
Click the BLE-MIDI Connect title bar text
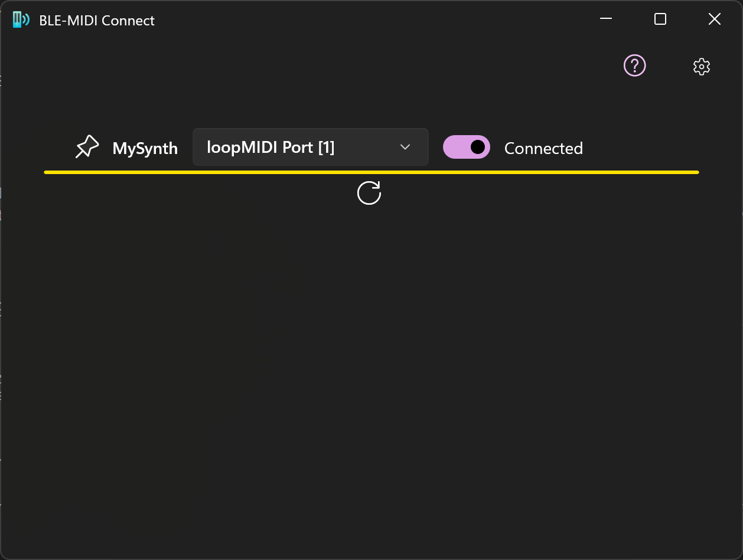[x=97, y=20]
